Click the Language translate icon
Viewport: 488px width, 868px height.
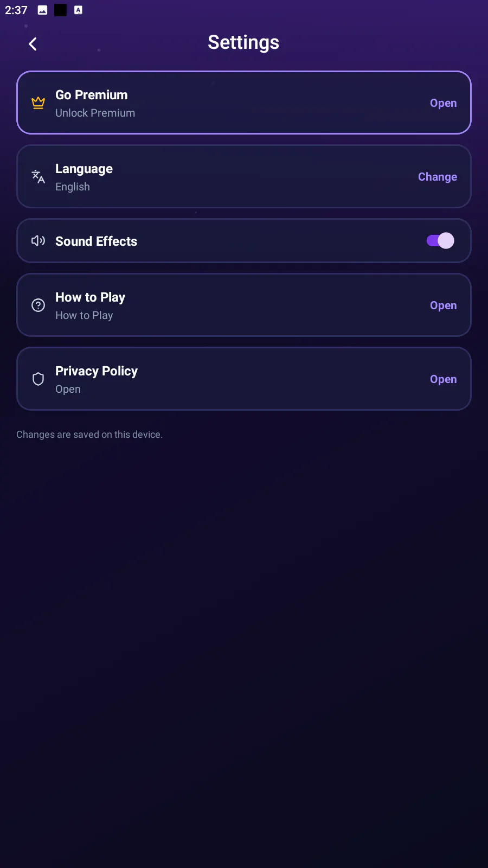pyautogui.click(x=38, y=176)
